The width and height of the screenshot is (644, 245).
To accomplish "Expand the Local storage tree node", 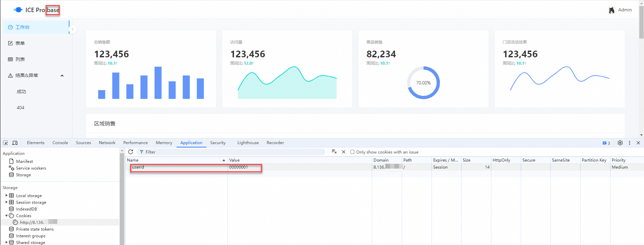I will [6, 195].
